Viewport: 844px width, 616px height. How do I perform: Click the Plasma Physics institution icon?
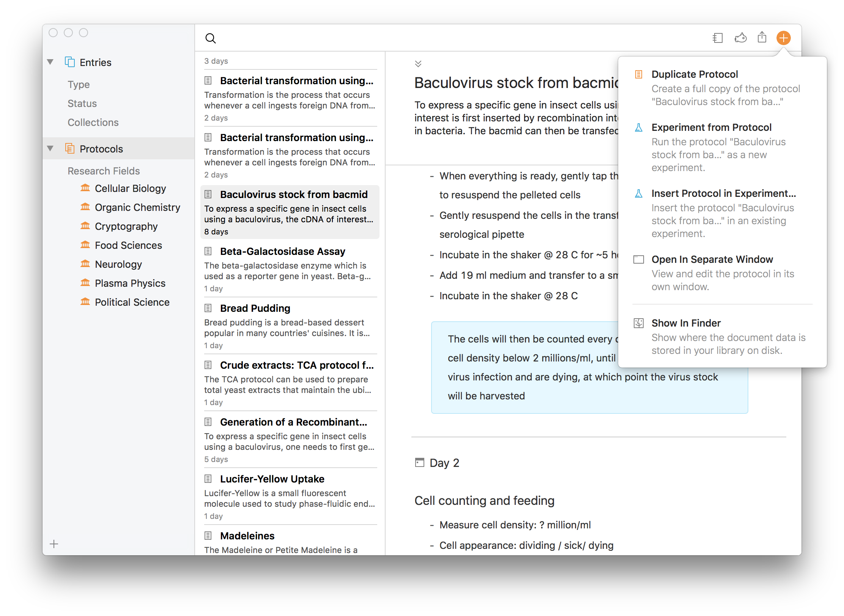pos(85,283)
